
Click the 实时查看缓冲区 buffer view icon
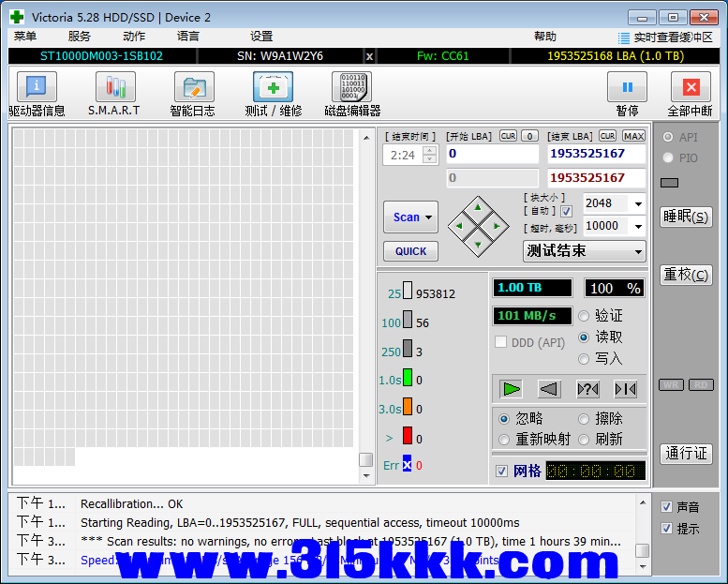pos(624,37)
